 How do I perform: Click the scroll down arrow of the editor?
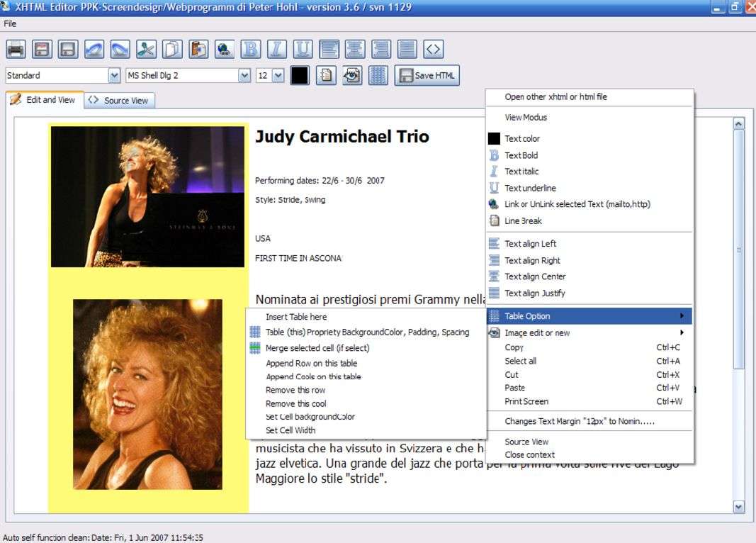(739, 506)
